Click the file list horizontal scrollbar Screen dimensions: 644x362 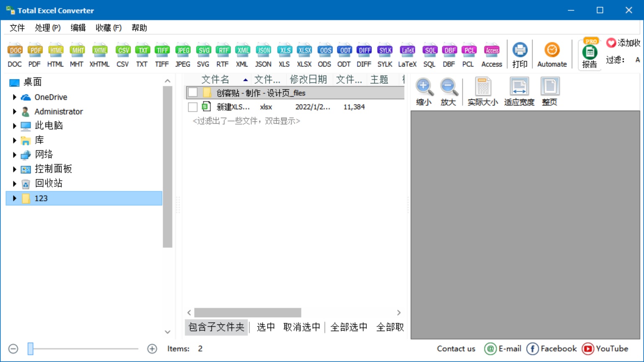[248, 313]
